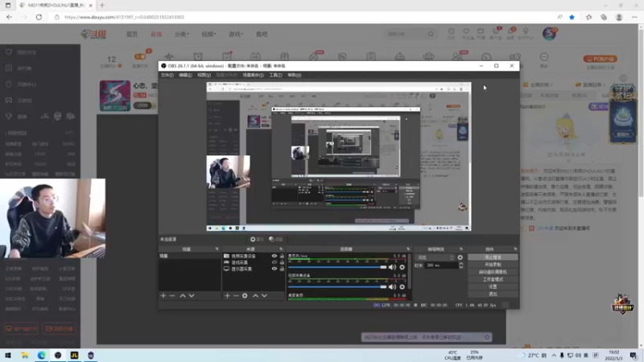Click the start recording button in OBS controls
This screenshot has width=644, height=362.
point(493,265)
